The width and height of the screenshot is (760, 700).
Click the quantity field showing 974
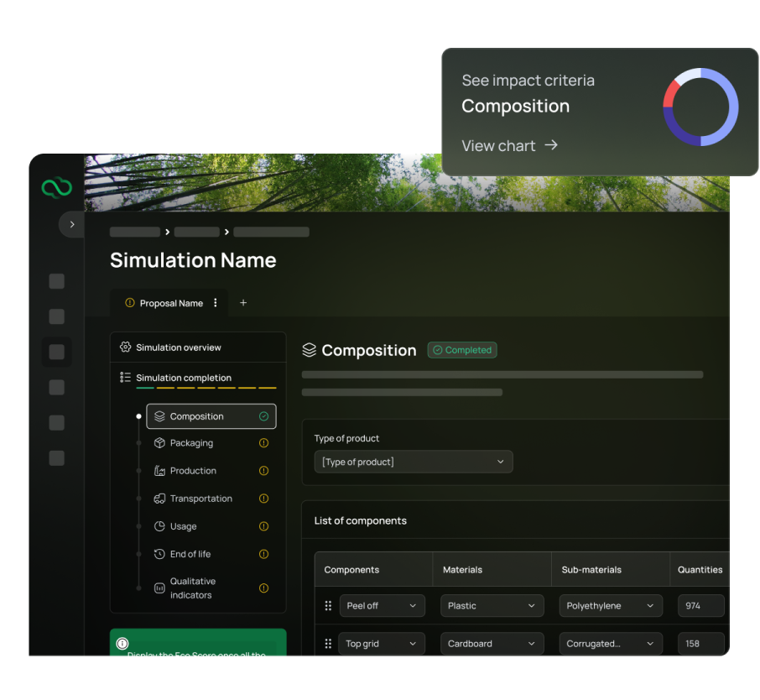point(700,606)
